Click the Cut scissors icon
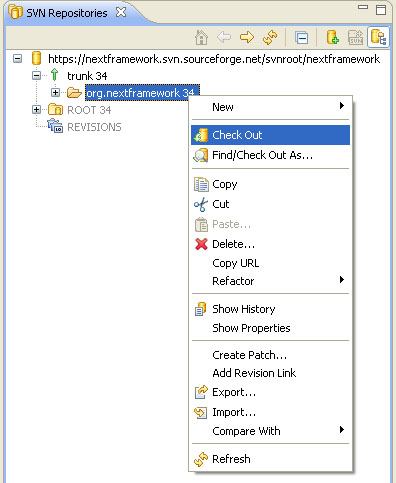This screenshot has width=396, height=483. click(201, 204)
